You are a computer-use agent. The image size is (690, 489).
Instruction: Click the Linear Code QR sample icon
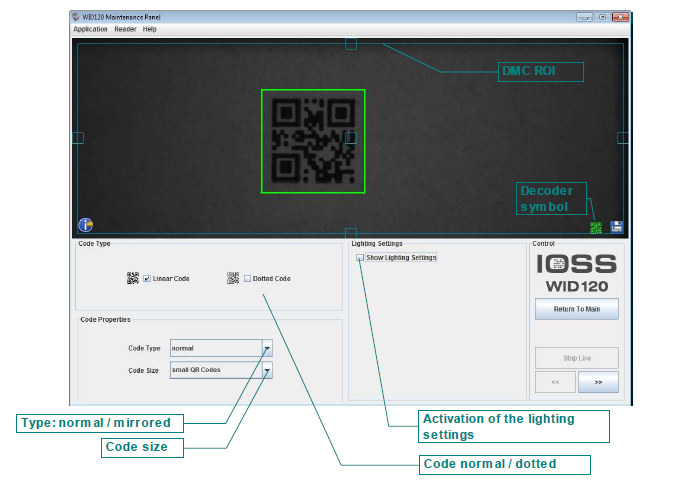[x=132, y=278]
